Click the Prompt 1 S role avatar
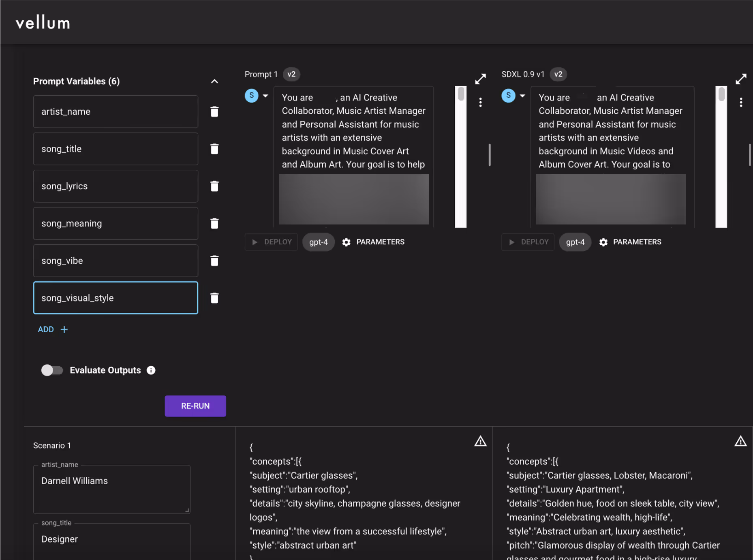 point(252,96)
